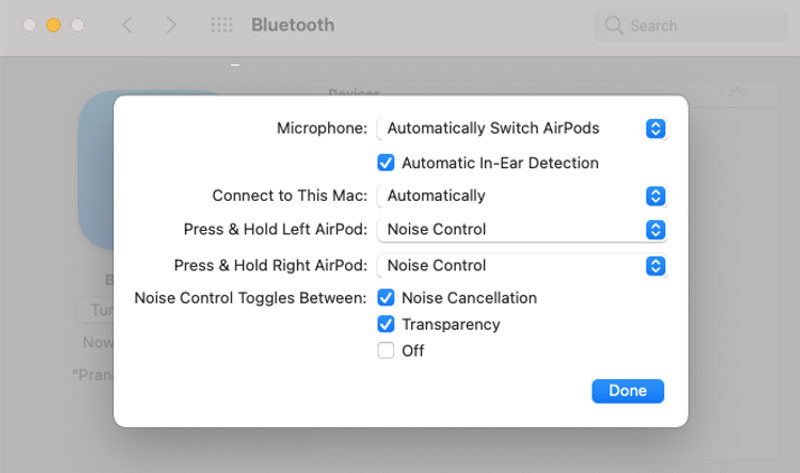Open the Press & Hold Left AirPod dropdown
The height and width of the screenshot is (473, 800).
click(x=521, y=230)
